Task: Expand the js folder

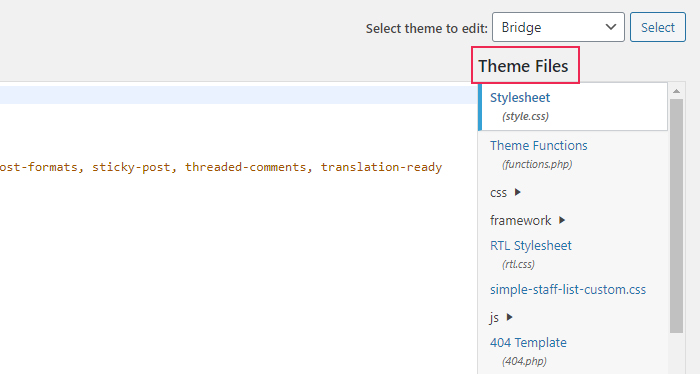Action: click(501, 317)
